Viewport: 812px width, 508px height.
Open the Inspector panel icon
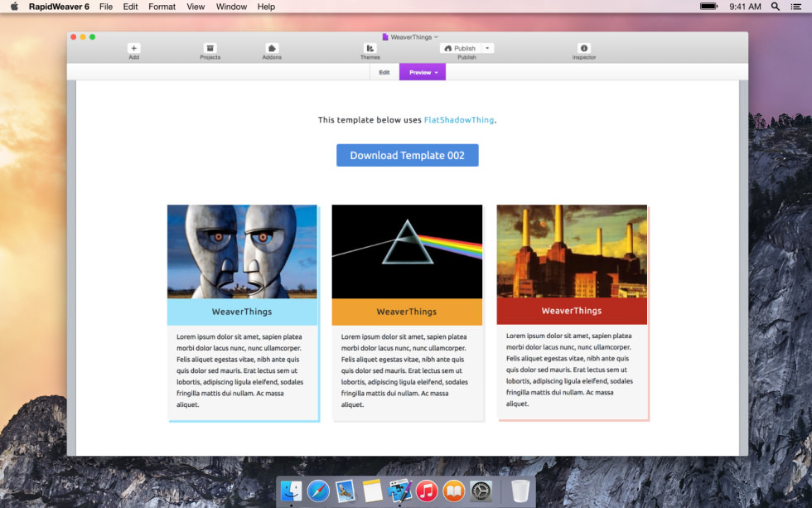pyautogui.click(x=583, y=48)
